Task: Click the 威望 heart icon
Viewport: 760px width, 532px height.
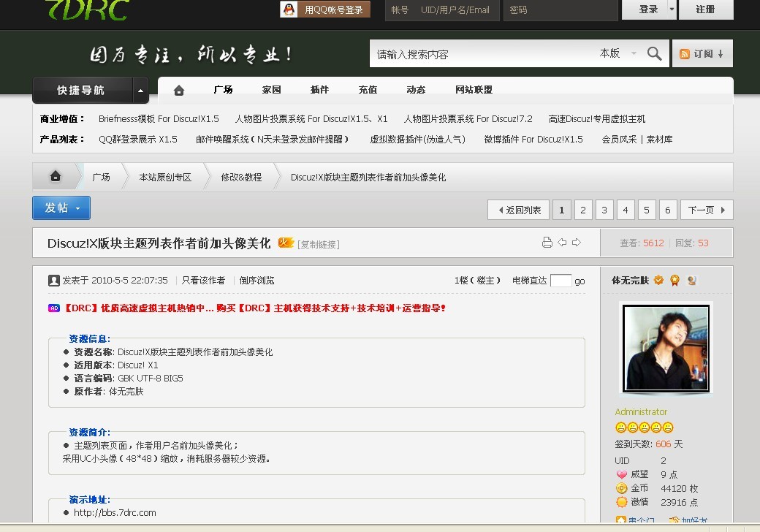Action: [x=621, y=474]
